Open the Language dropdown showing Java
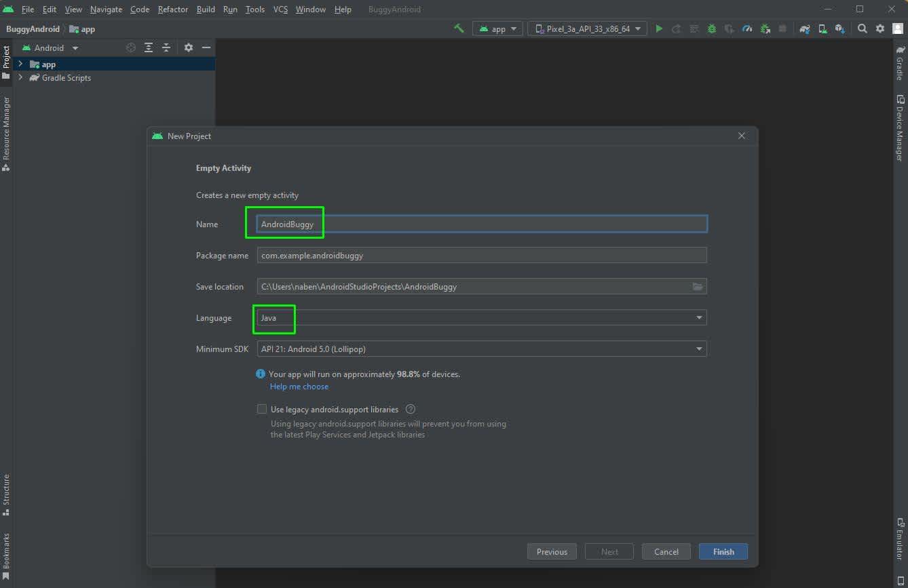 pyautogui.click(x=482, y=318)
